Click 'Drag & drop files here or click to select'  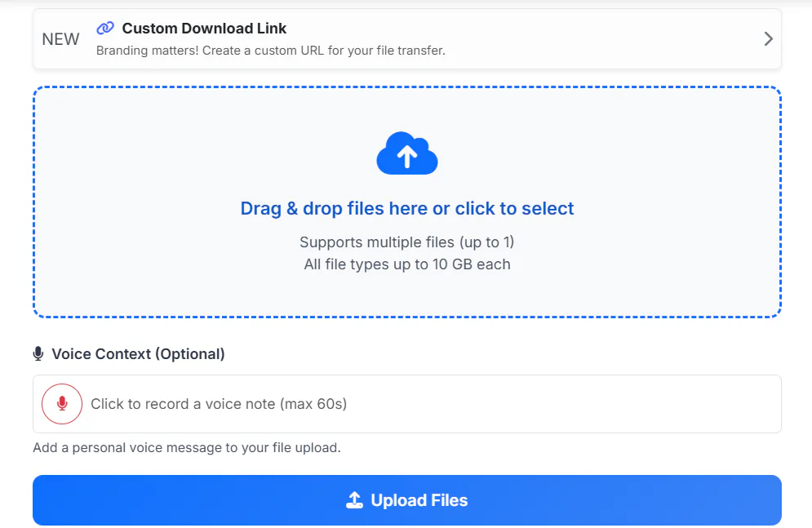(x=407, y=208)
